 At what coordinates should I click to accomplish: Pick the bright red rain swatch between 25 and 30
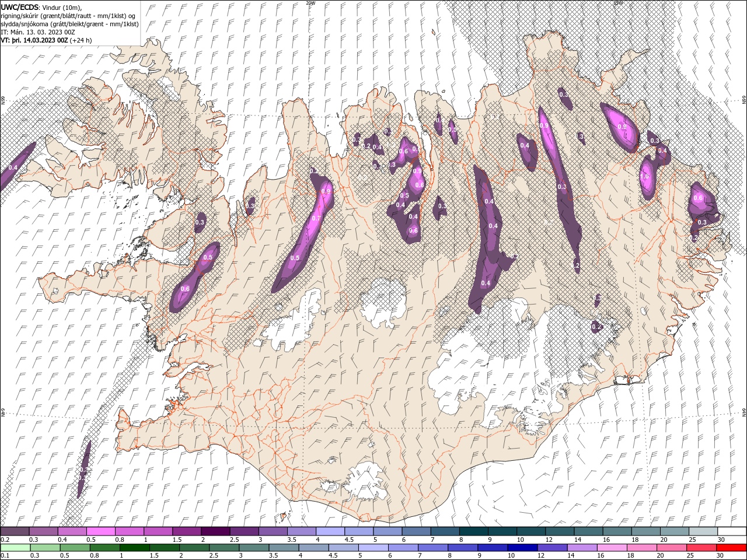700,547
